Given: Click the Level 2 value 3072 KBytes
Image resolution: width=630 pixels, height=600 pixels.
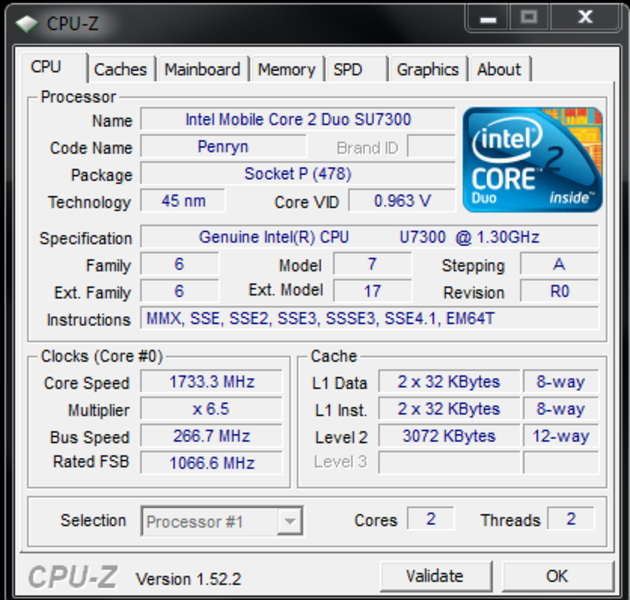Looking at the screenshot, I should click(x=449, y=436).
